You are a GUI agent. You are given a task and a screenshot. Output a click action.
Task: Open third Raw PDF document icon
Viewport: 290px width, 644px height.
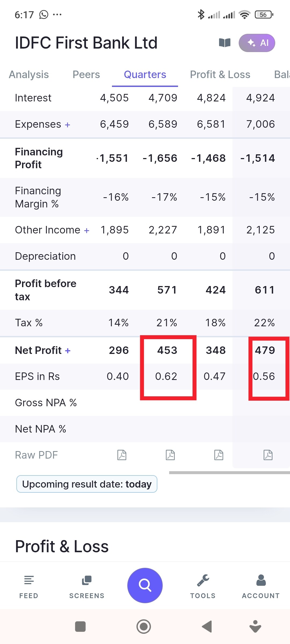tap(219, 455)
